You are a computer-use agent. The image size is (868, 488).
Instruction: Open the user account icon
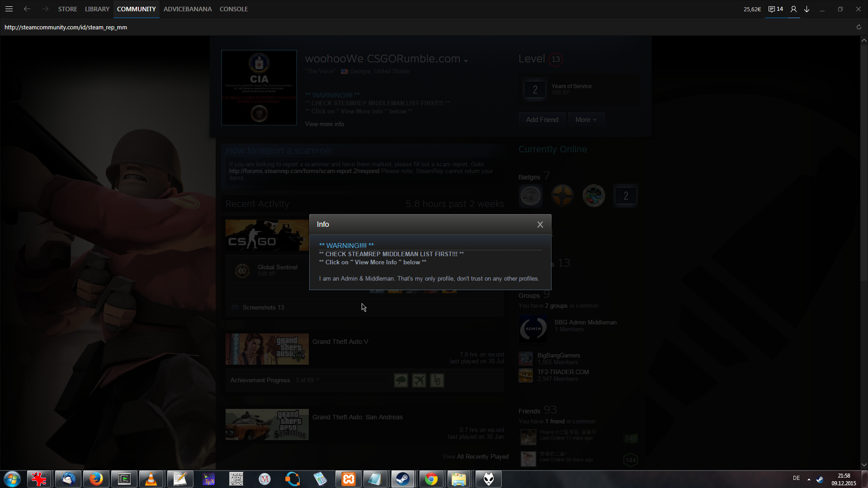click(x=793, y=9)
